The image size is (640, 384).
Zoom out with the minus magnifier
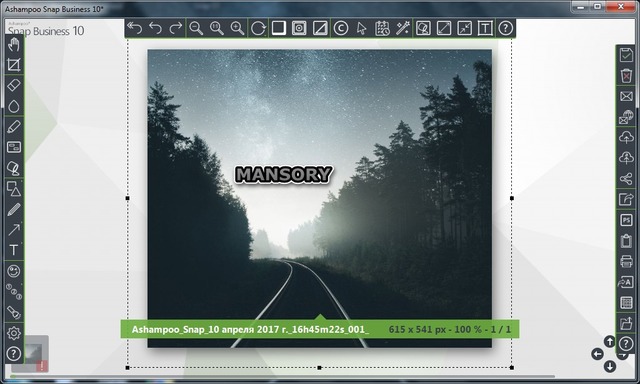coord(196,28)
